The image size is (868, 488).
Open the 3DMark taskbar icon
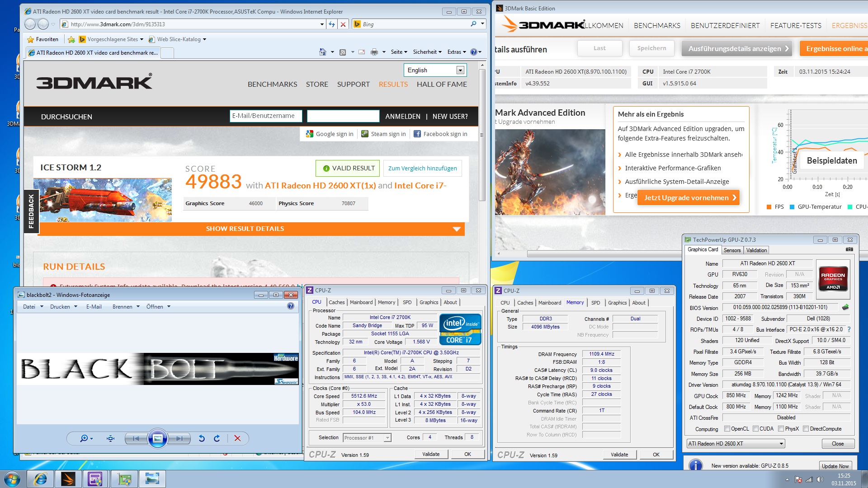(x=68, y=479)
